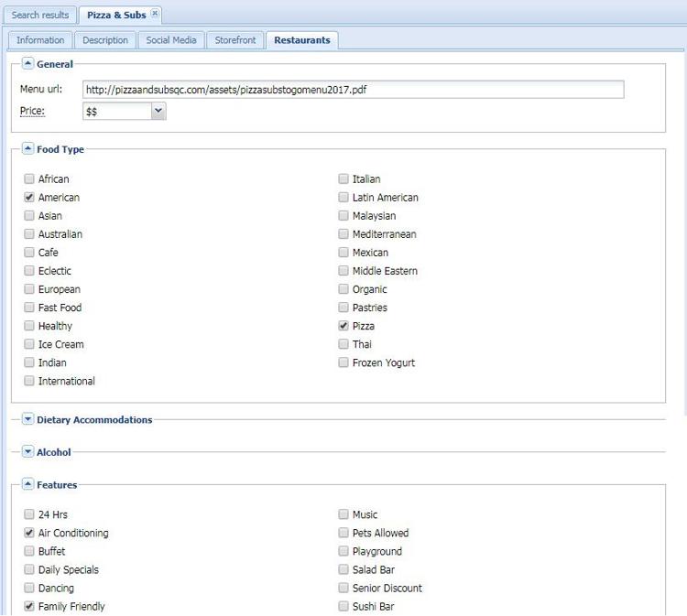Screen dimensions: 687x616
Task: Collapse the Features section
Action: [x=27, y=484]
